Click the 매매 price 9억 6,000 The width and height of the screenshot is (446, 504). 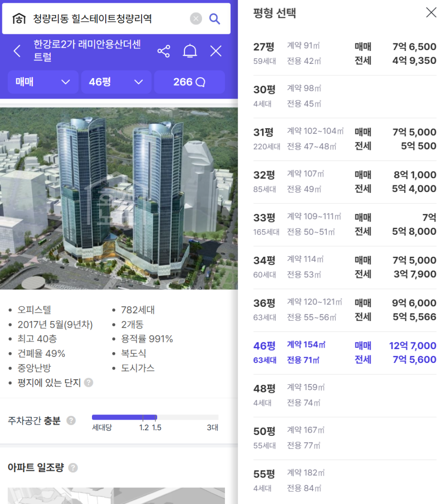click(x=414, y=303)
